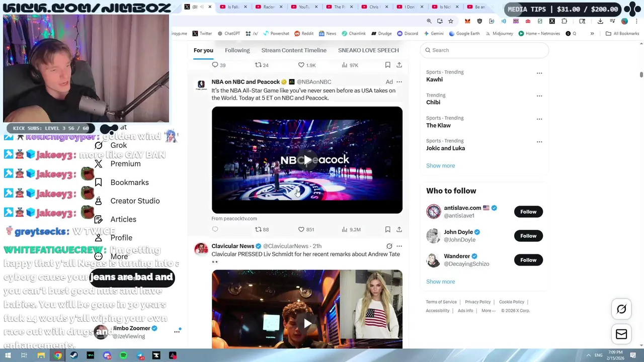644x362 pixels.
Task: Open Grok action on Clavicular News post
Action: 389,246
